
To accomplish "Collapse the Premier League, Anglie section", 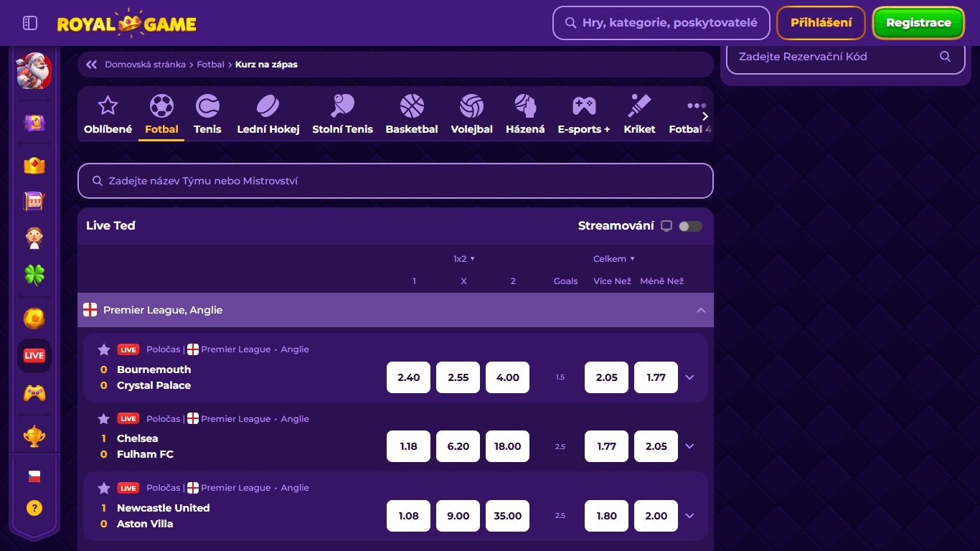I will pyautogui.click(x=701, y=310).
